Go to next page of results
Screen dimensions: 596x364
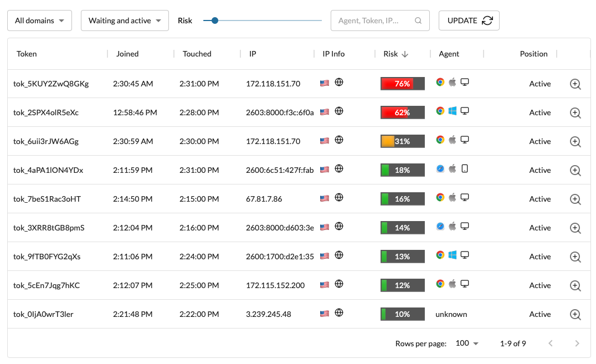tap(577, 343)
